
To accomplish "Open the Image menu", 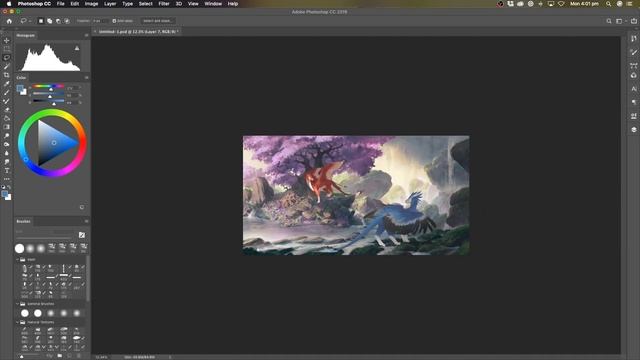I will pos(91,4).
